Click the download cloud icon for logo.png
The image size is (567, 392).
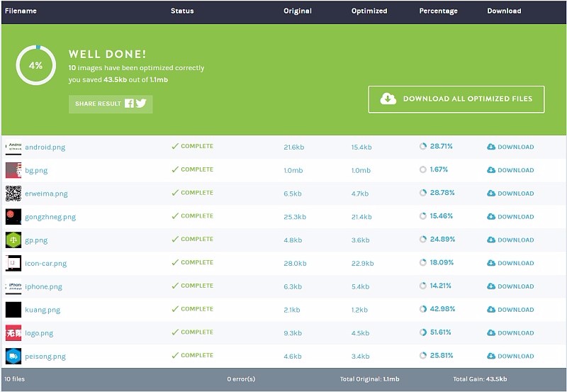pos(491,333)
